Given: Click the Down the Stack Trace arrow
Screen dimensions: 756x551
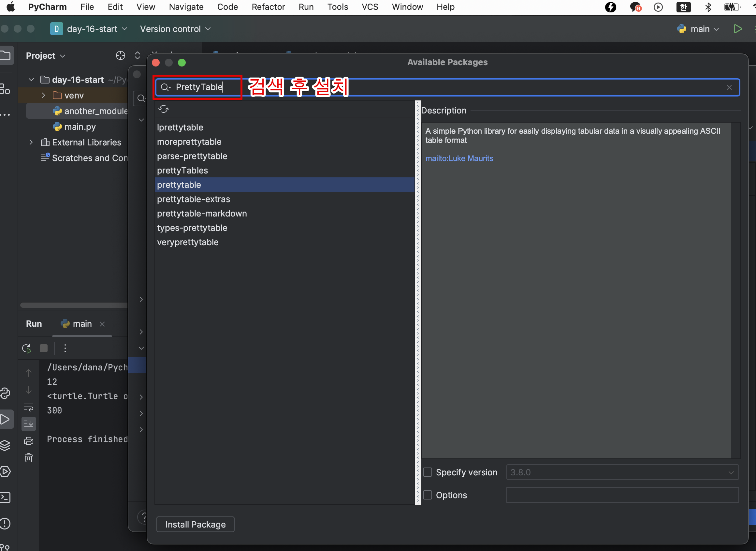Looking at the screenshot, I should [29, 390].
